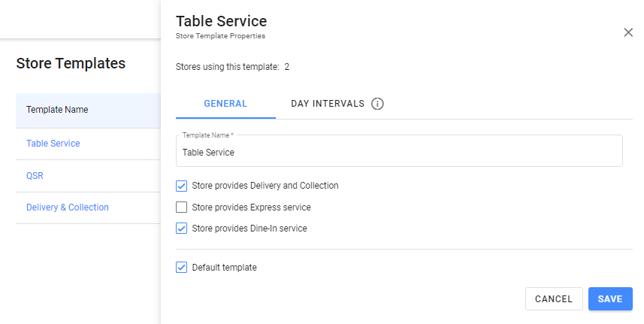This screenshot has width=644, height=324.
Task: Select the QSR template link
Action: (x=35, y=175)
